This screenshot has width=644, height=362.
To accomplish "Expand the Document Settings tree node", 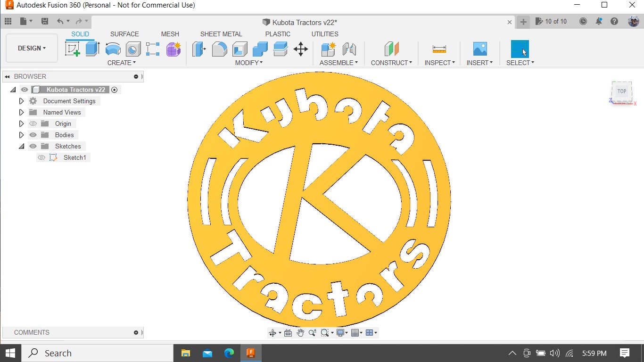I will point(21,101).
